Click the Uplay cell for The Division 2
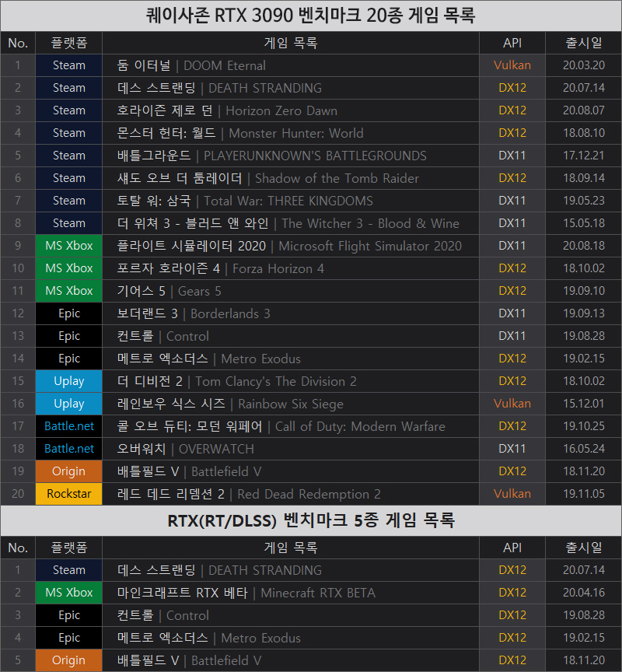Screen dimensions: 622x672 click(69, 381)
